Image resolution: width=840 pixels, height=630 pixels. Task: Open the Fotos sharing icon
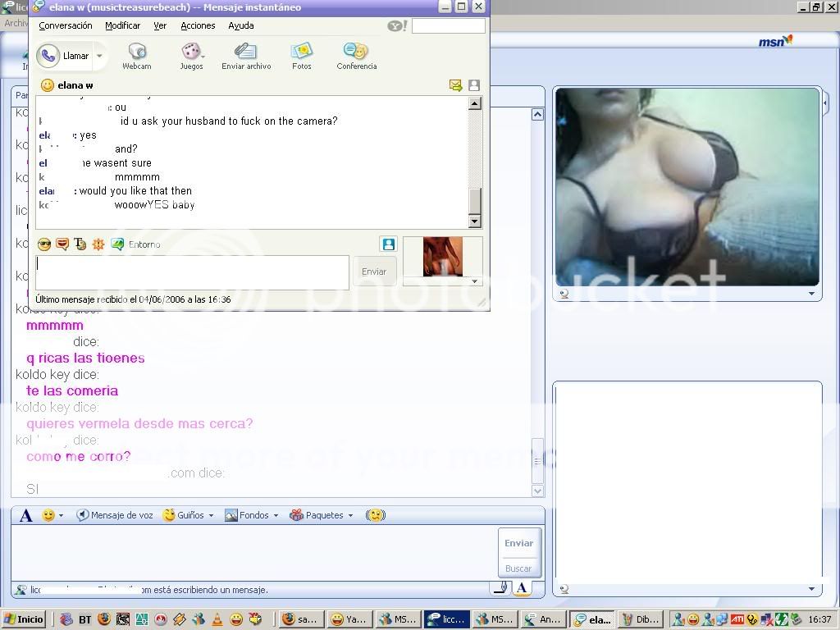(x=302, y=52)
